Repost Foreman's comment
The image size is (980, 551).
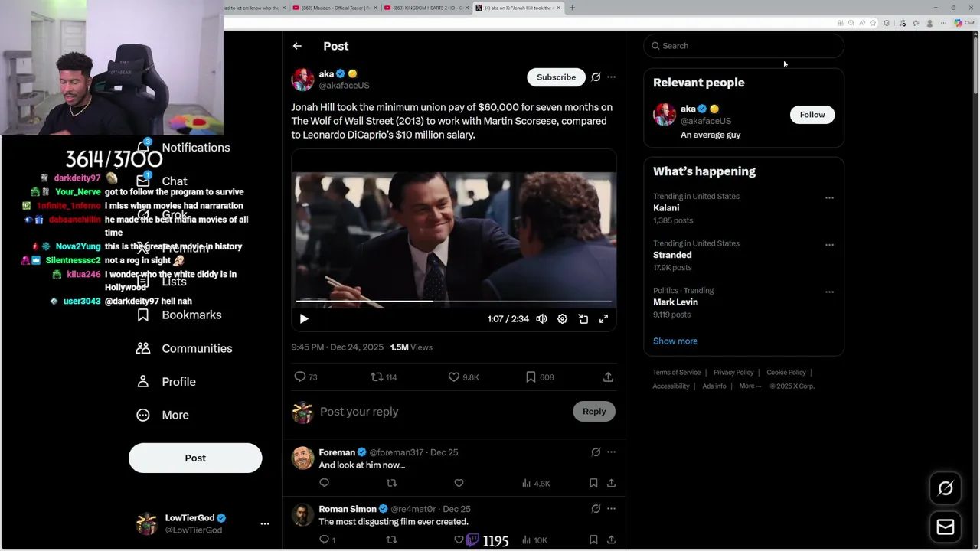coord(391,483)
